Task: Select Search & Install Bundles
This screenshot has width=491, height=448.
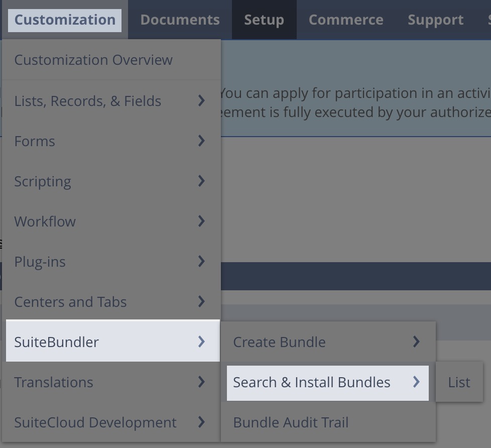Action: coord(327,383)
